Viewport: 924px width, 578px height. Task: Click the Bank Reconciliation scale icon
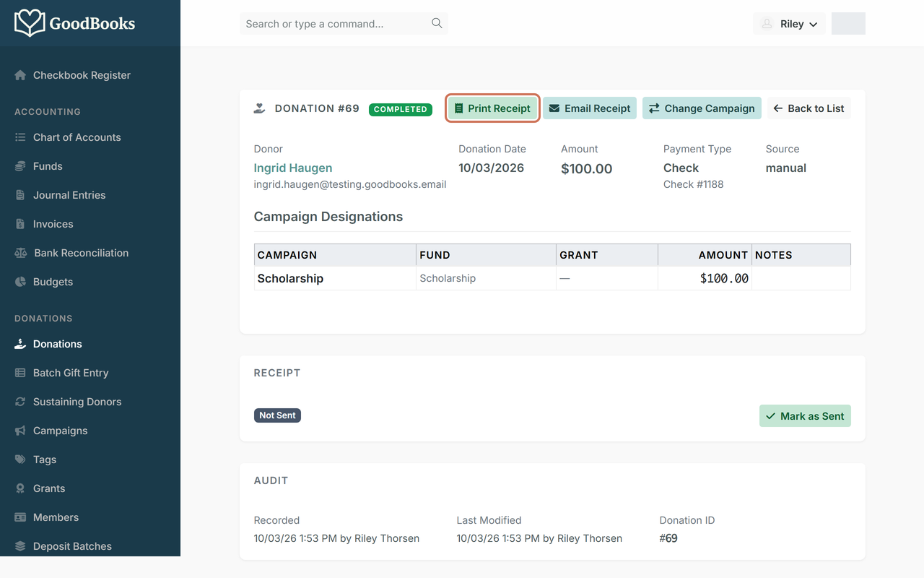pos(21,253)
